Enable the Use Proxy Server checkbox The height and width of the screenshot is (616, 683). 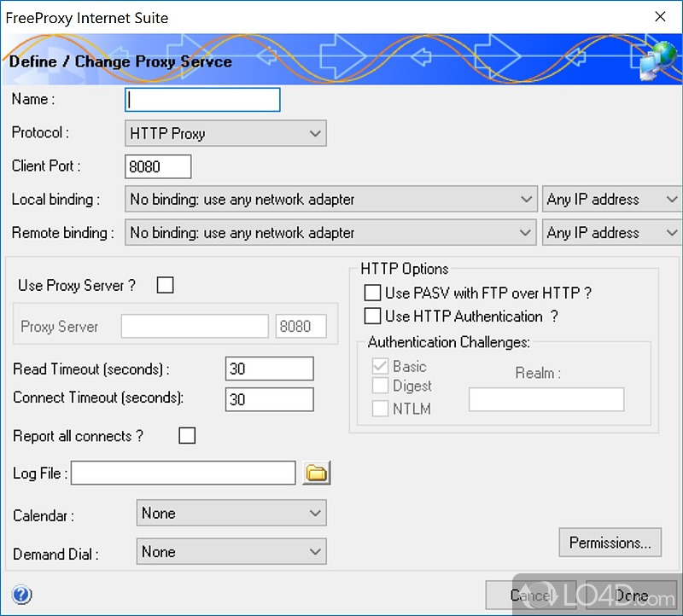click(x=165, y=285)
